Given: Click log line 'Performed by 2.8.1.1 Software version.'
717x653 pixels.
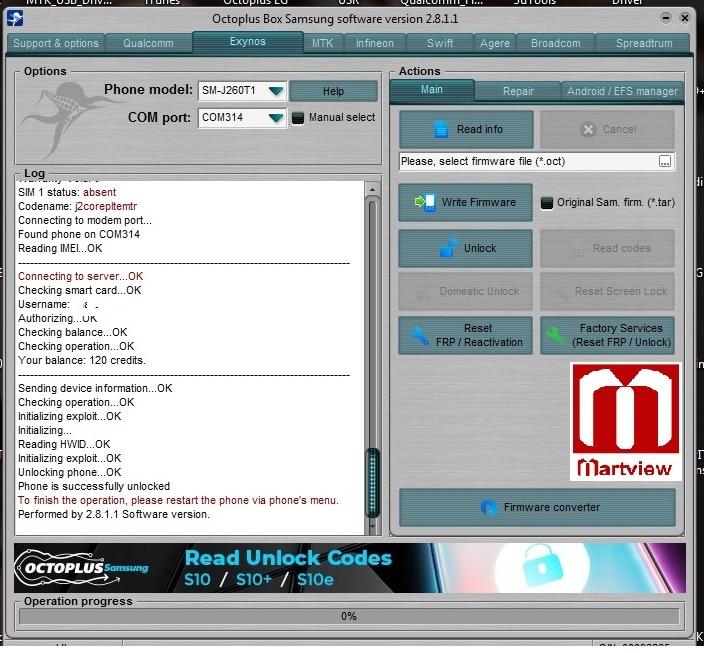Looking at the screenshot, I should coord(114,517).
